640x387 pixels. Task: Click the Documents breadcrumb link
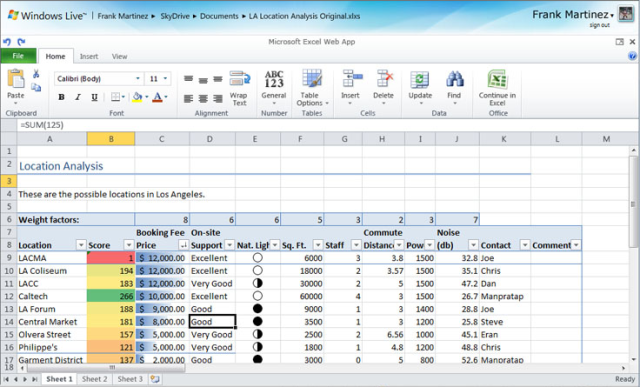219,16
